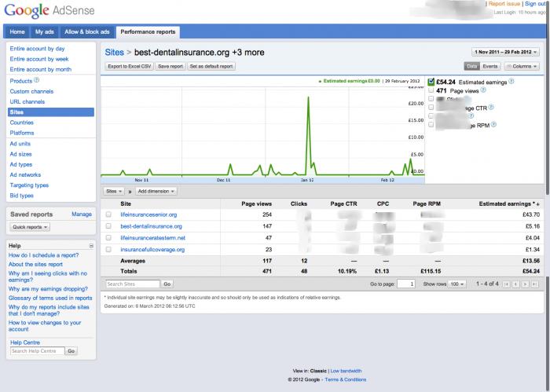Image resolution: width=550 pixels, height=392 pixels.
Task: Switch chart view to Data
Action: tap(471, 66)
